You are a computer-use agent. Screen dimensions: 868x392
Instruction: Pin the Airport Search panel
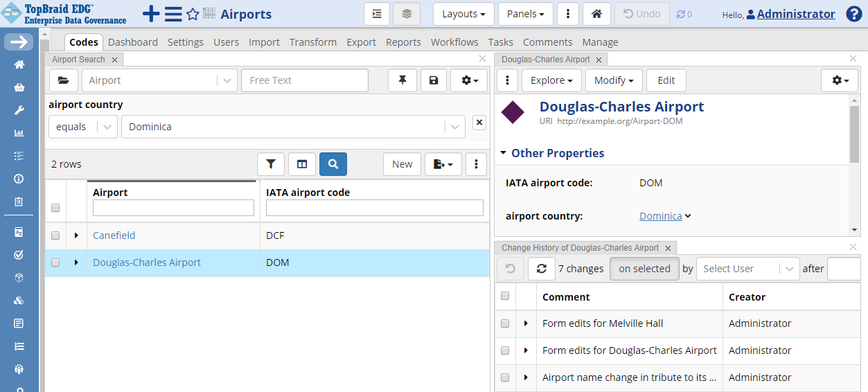pyautogui.click(x=402, y=80)
